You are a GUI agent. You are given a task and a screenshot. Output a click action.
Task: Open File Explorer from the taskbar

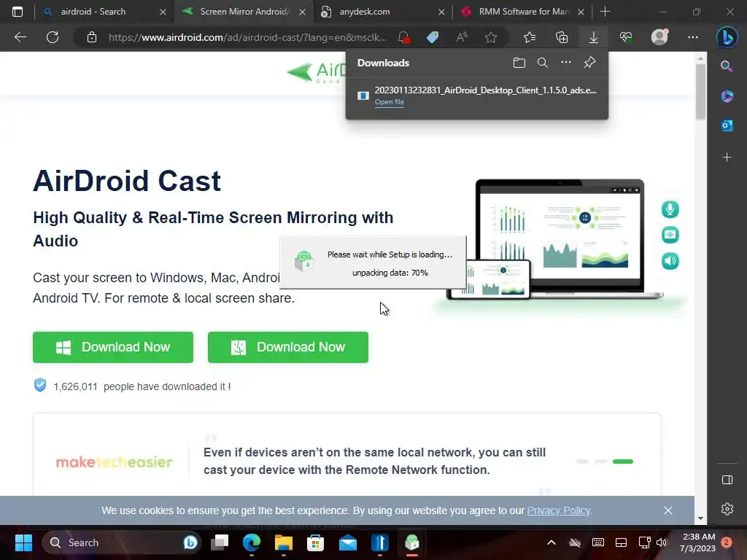point(284,542)
